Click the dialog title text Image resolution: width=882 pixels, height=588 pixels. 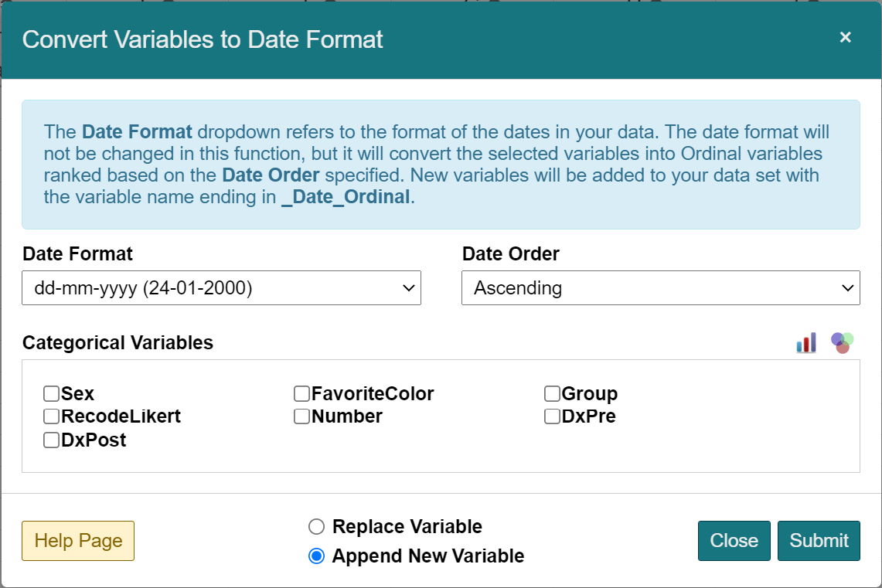[203, 39]
